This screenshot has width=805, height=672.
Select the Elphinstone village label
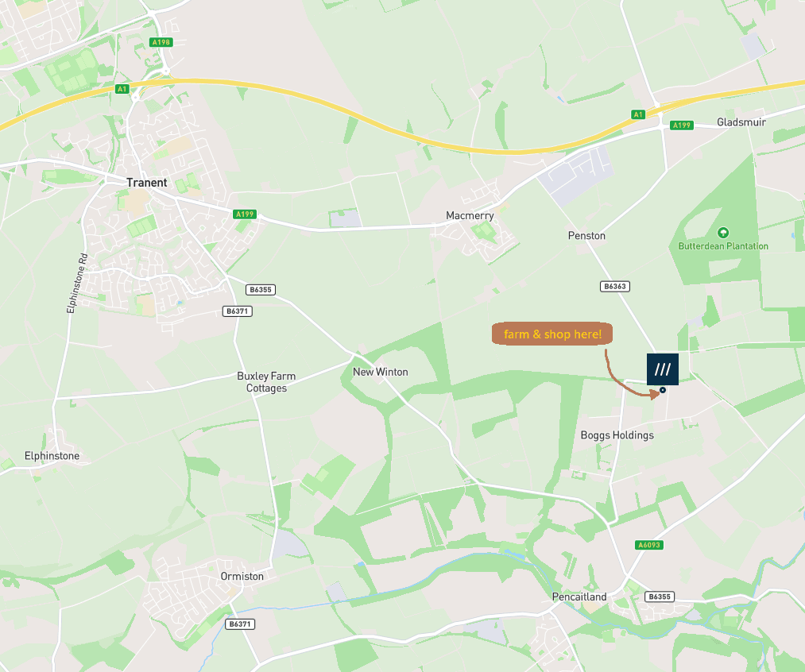(x=52, y=455)
